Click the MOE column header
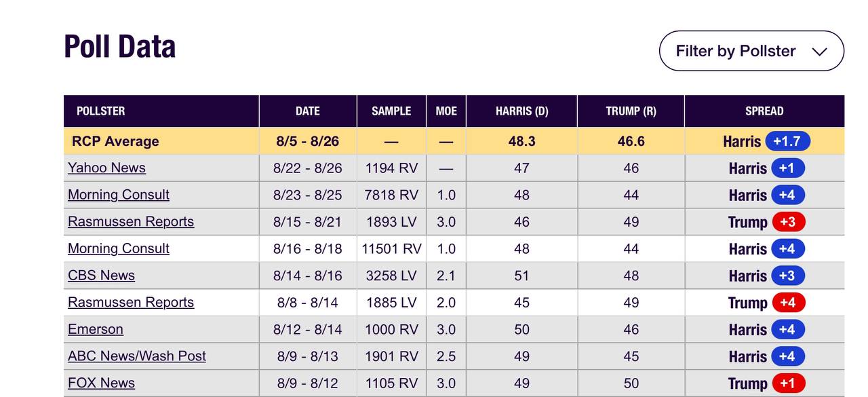Image resolution: width=868 pixels, height=397 pixels. coord(446,111)
